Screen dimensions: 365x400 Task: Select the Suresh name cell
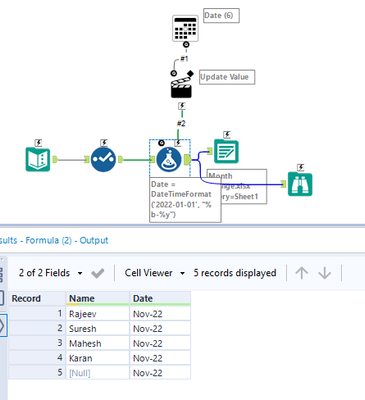pos(98,329)
